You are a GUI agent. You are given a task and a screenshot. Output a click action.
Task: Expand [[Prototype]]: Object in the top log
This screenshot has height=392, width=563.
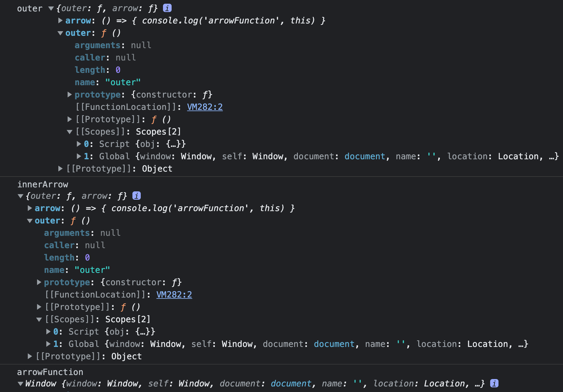pyautogui.click(x=60, y=169)
